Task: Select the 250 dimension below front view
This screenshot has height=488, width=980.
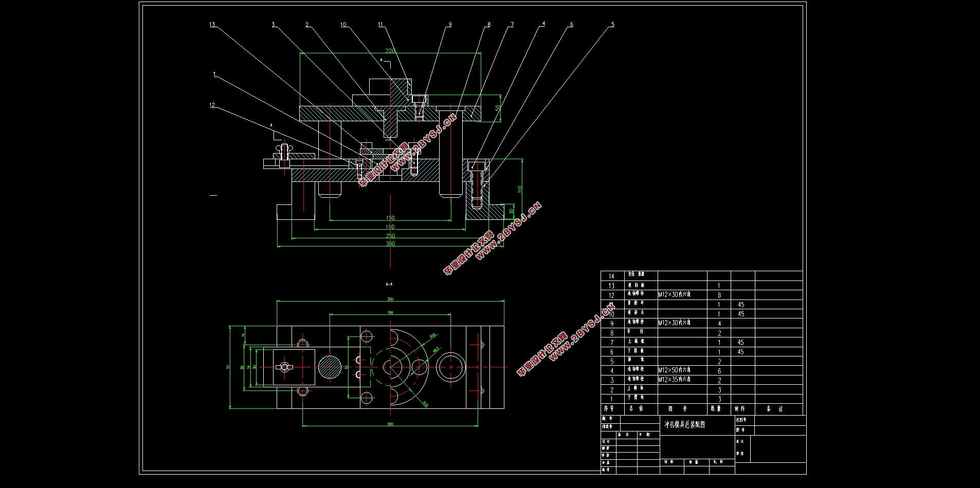Action: [x=390, y=236]
